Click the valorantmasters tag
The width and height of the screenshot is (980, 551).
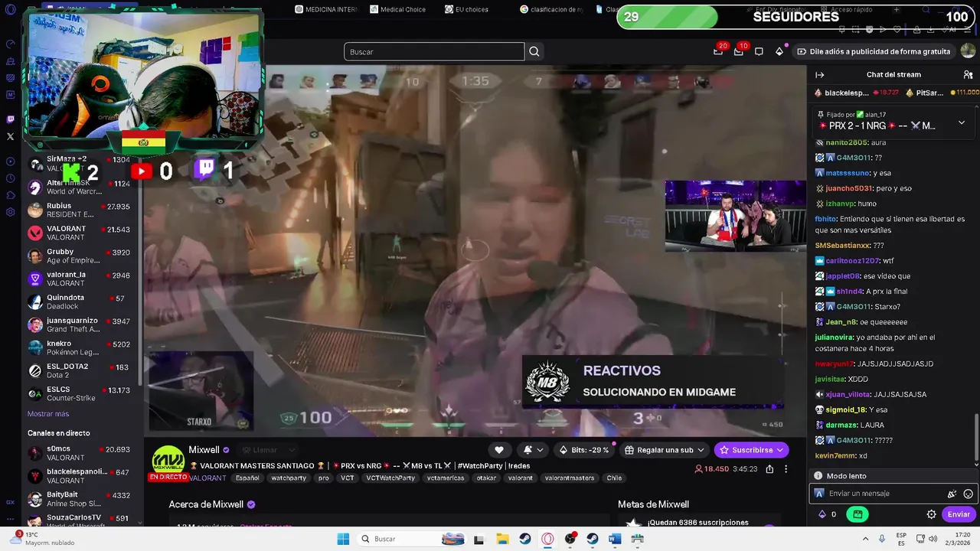(569, 478)
